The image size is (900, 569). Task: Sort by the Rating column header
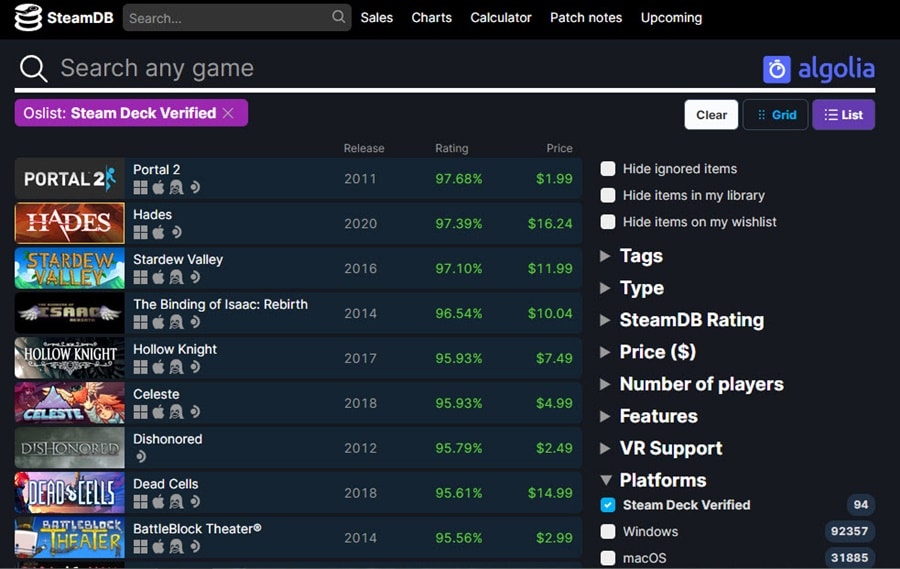452,148
